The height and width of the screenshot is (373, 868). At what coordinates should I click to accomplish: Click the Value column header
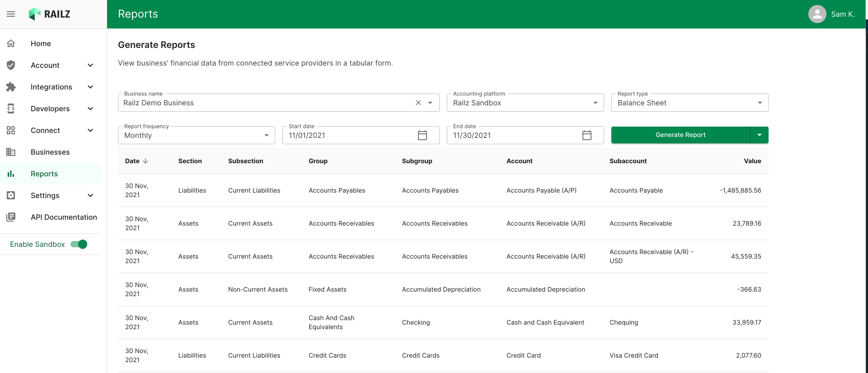(x=752, y=161)
